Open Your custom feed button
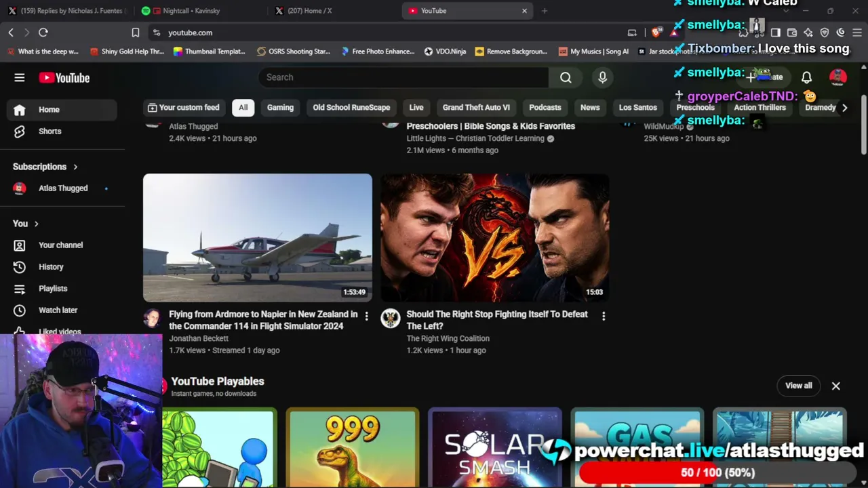The height and width of the screenshot is (488, 868). coord(184,108)
